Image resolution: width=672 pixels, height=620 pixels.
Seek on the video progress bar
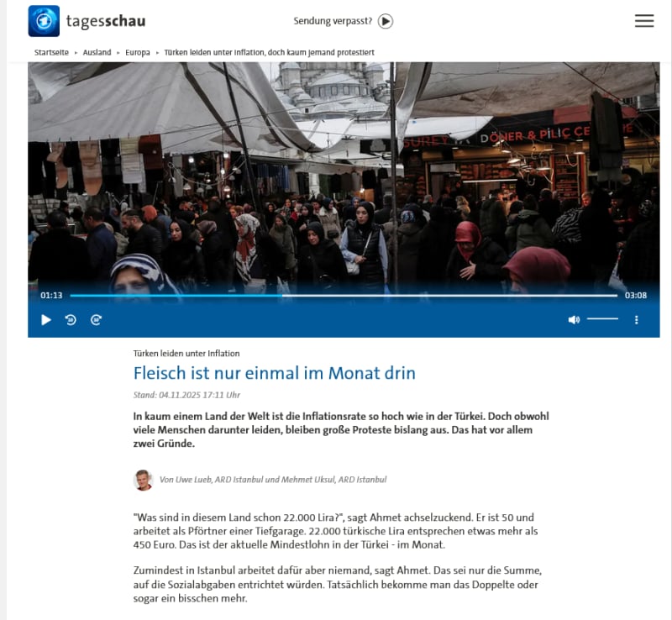344,296
